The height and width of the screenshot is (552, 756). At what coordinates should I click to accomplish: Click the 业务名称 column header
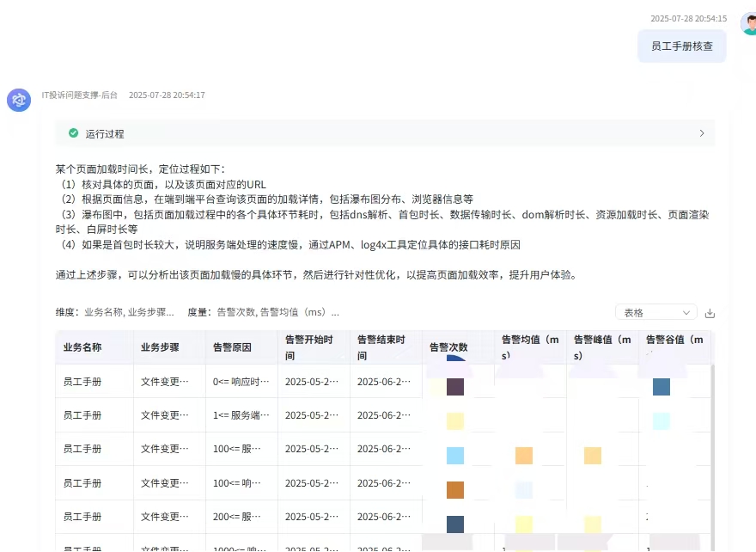[x=82, y=347]
